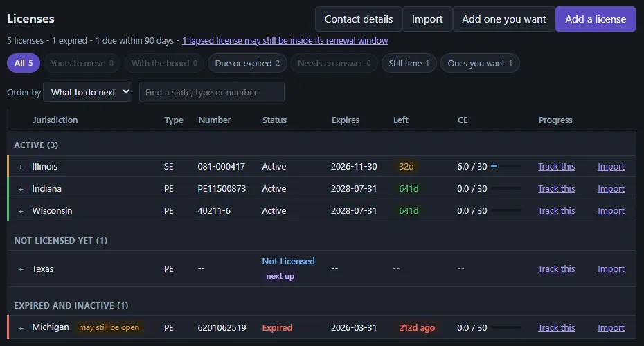
Task: Click the next up tag for Texas
Action: click(x=280, y=276)
